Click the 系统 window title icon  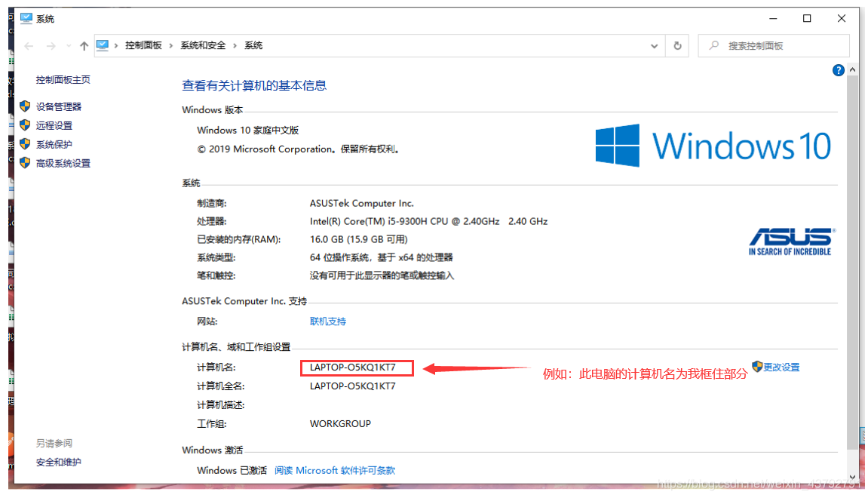click(26, 18)
